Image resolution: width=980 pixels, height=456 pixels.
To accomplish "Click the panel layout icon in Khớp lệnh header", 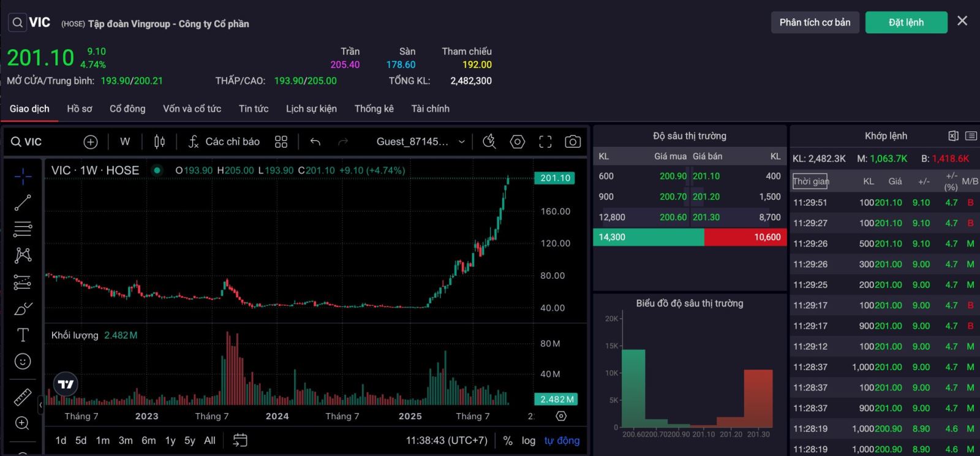I will (953, 136).
